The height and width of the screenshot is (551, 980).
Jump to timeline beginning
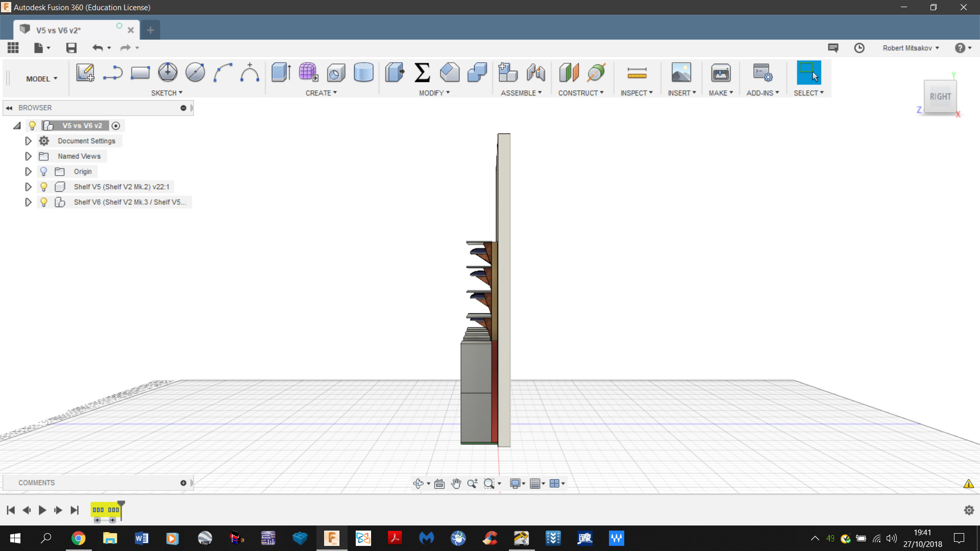[11, 510]
